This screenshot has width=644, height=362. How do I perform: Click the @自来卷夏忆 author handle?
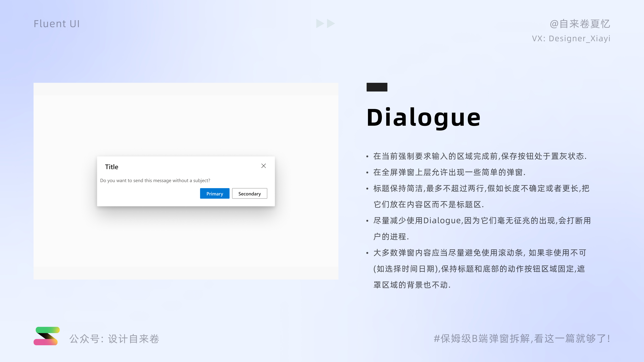tap(580, 24)
